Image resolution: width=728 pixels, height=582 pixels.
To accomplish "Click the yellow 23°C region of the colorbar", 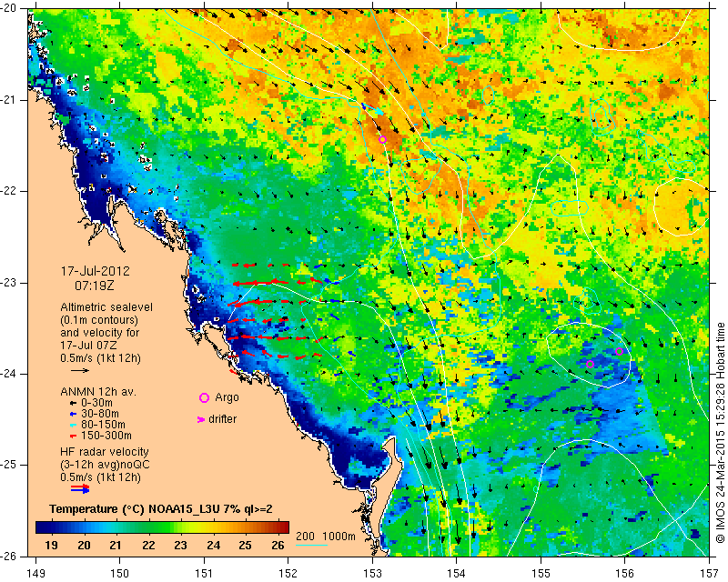I will (x=180, y=527).
